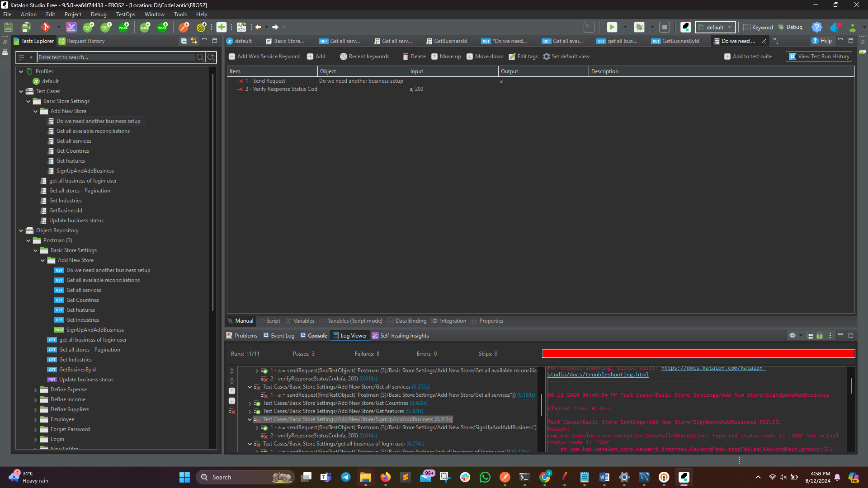Click the red test run progress bar
The height and width of the screenshot is (488, 868).
(698, 354)
